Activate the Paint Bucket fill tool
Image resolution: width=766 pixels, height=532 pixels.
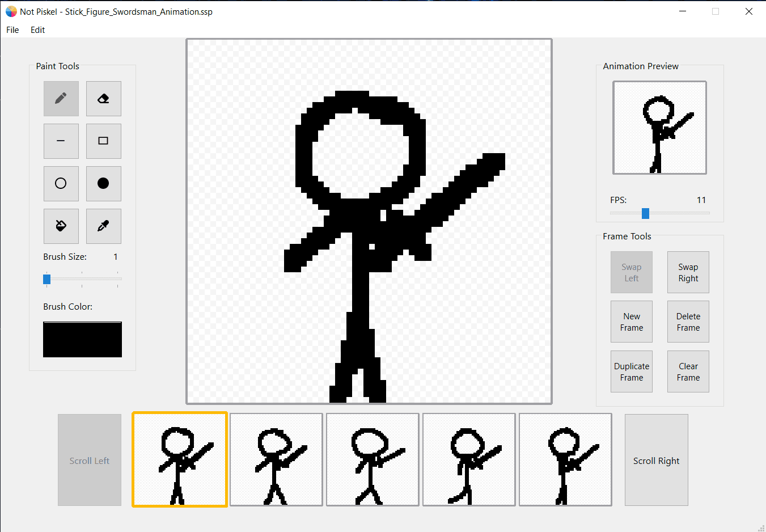tap(61, 226)
